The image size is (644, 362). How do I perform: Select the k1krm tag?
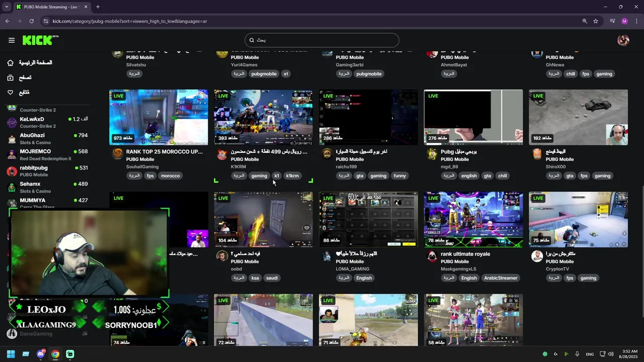click(292, 176)
